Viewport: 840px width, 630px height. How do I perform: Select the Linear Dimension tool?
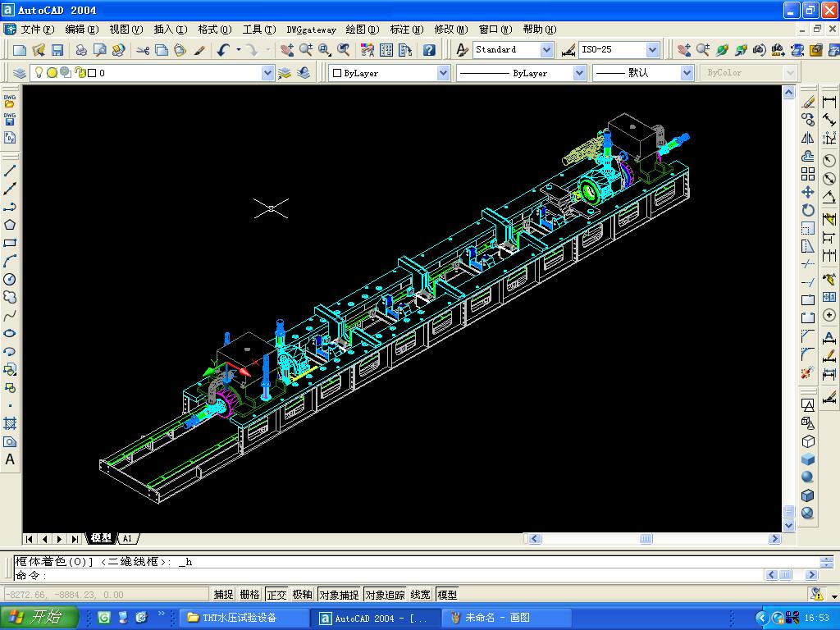pos(829,101)
